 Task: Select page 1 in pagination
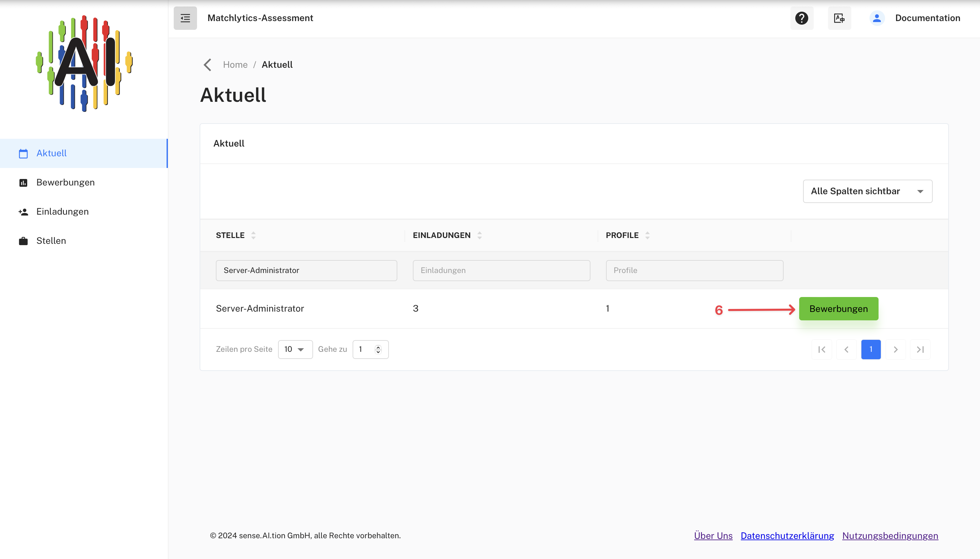point(871,350)
